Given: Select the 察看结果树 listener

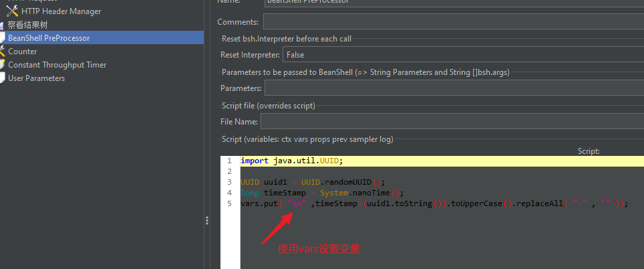Looking at the screenshot, I should click(x=28, y=25).
